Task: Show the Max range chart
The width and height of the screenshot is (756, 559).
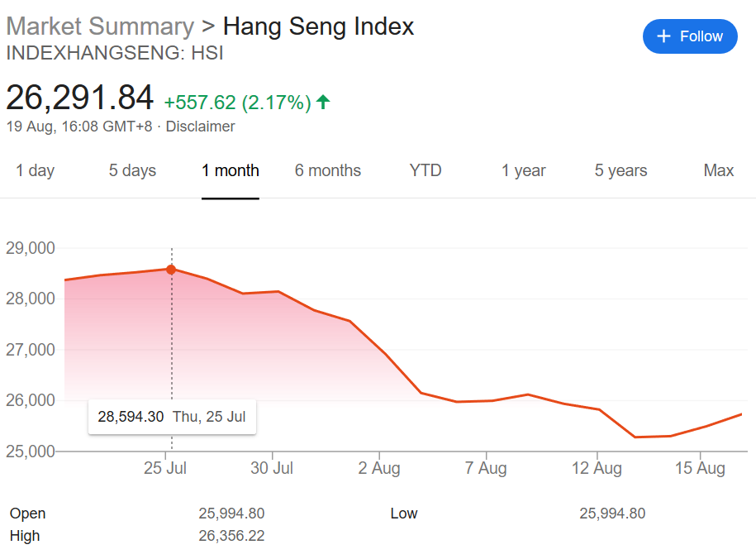Action: pos(718,170)
